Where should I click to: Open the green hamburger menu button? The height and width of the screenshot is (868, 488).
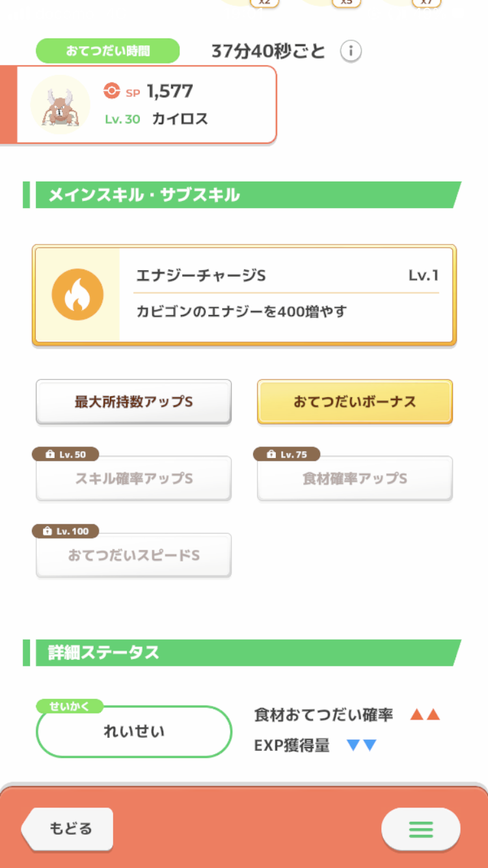click(420, 829)
